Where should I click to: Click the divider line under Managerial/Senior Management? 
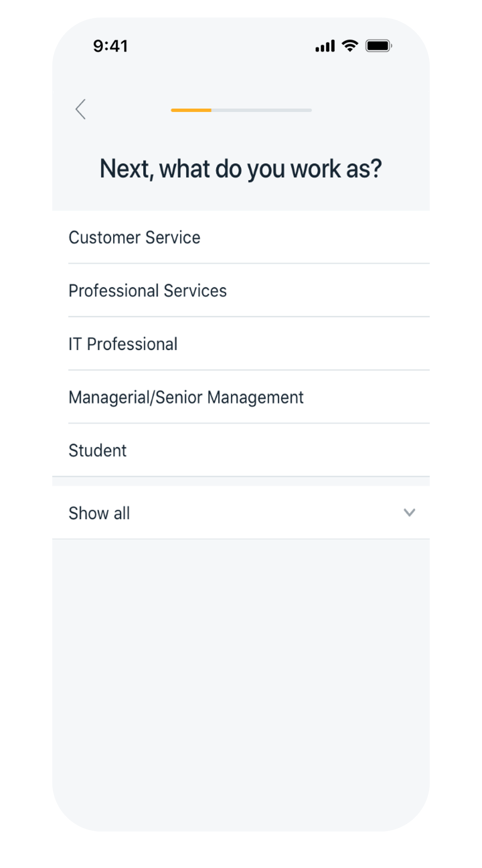tap(249, 424)
